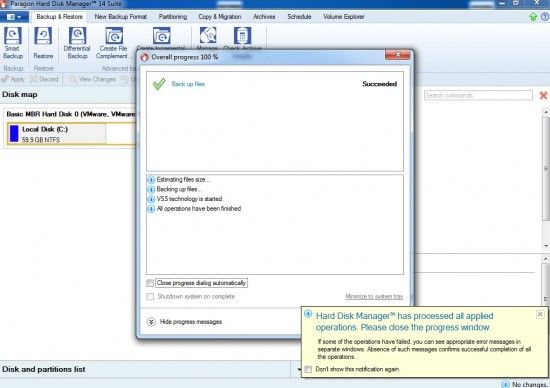
Task: Enable Close progress dialog automatically checkbox
Action: (150, 283)
